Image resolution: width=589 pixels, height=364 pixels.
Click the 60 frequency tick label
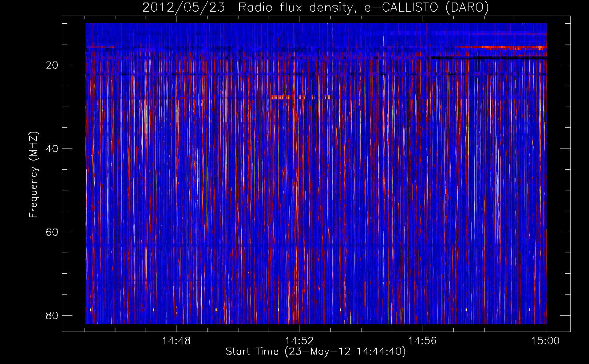(x=52, y=232)
